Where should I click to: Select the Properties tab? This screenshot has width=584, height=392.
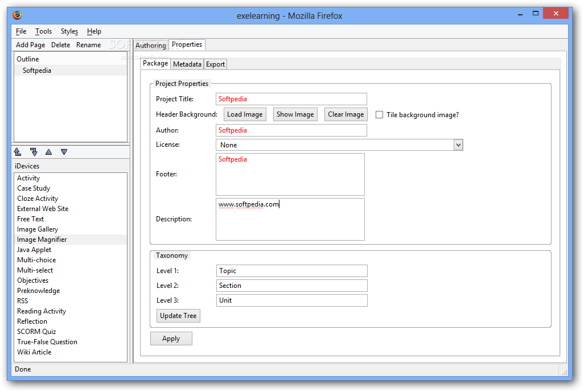click(187, 44)
